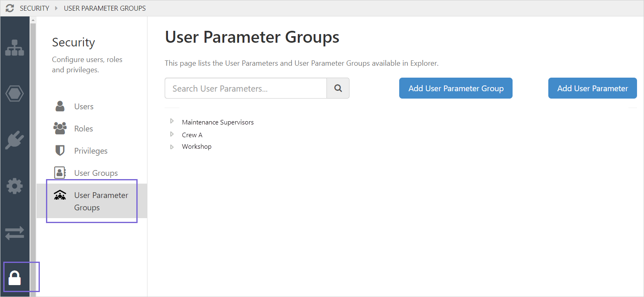Focus the Search User Parameters field
Viewport: 644px width, 297px height.
[246, 88]
